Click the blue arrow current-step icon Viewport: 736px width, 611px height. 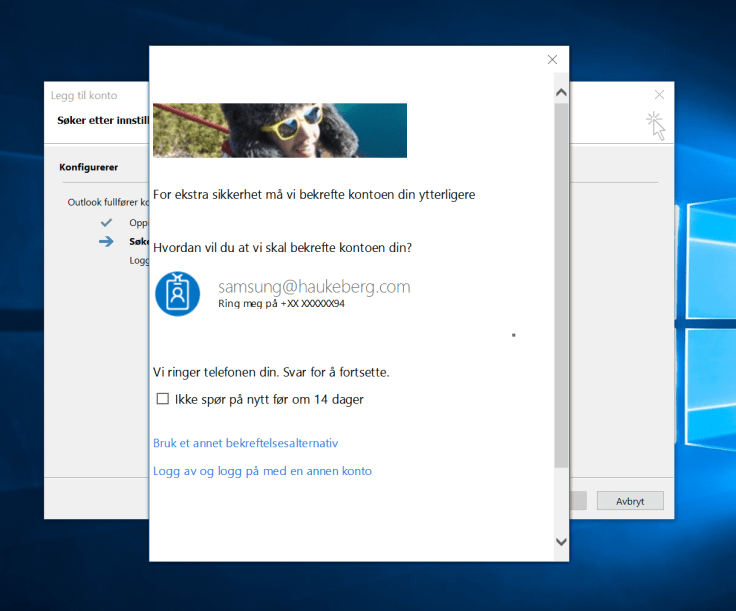(106, 242)
